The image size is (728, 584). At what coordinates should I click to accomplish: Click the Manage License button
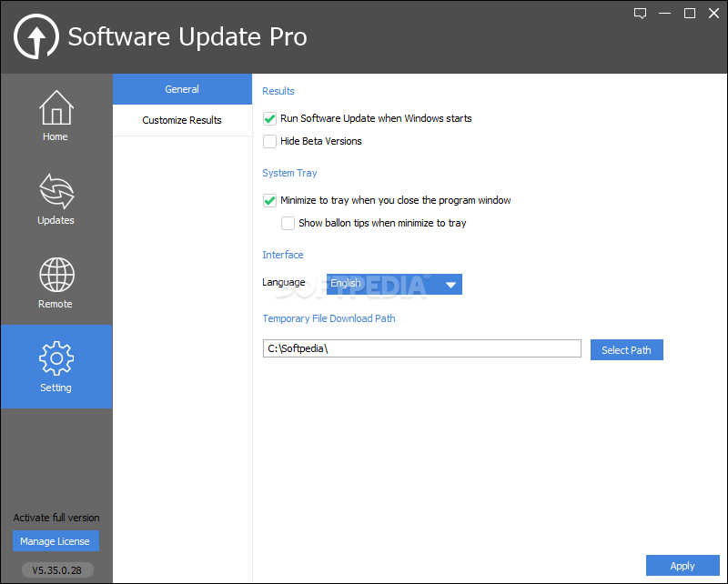(x=56, y=541)
